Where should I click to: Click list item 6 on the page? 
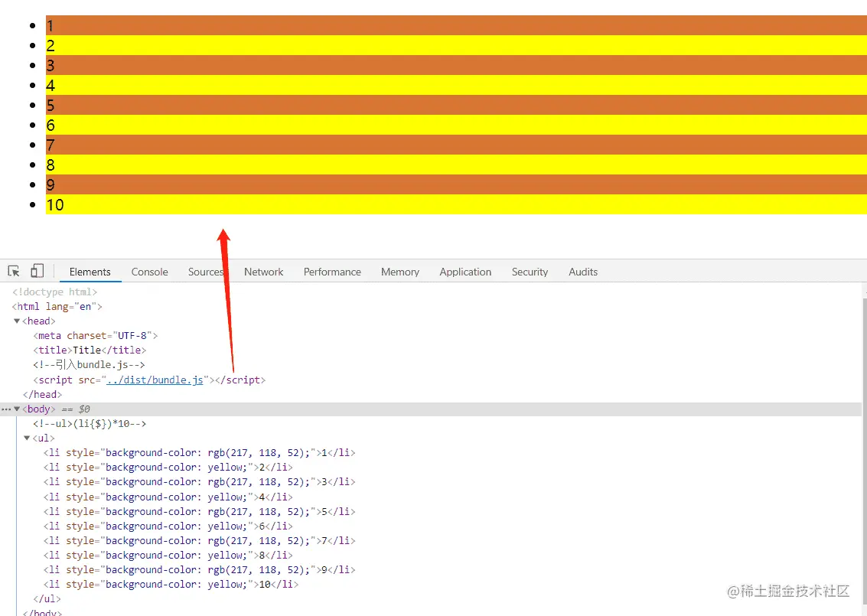pyautogui.click(x=456, y=125)
